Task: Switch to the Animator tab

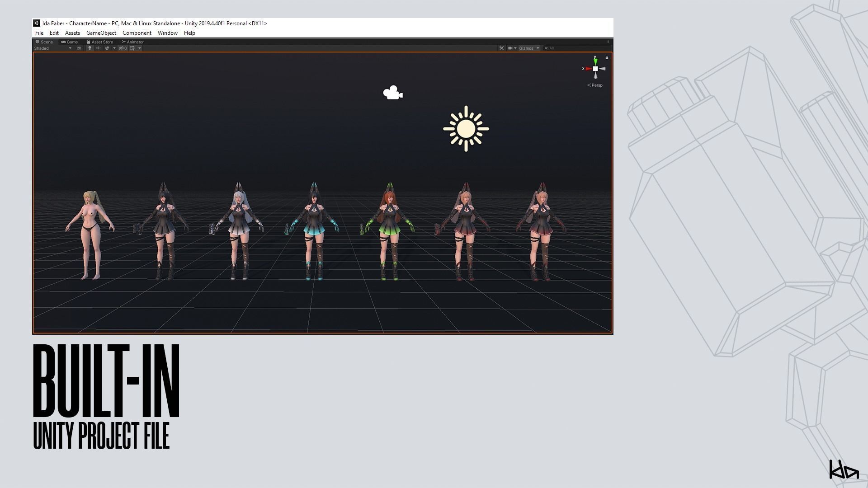Action: click(133, 42)
